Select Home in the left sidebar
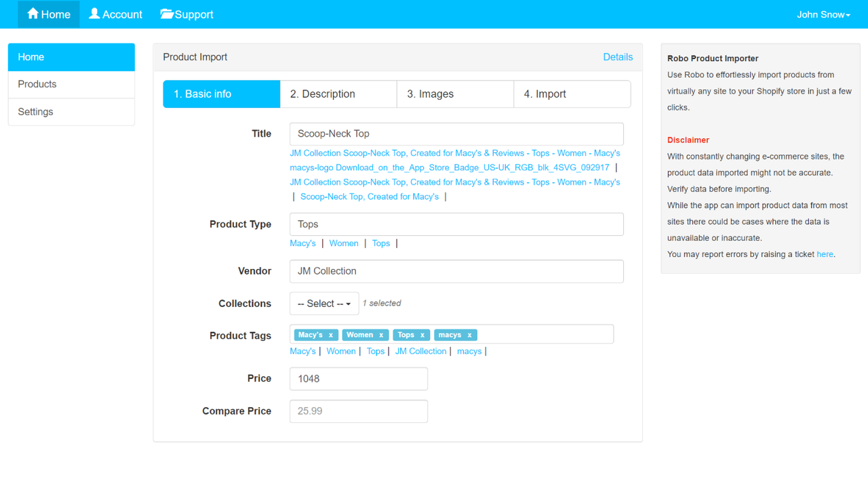868x488 pixels. click(71, 57)
